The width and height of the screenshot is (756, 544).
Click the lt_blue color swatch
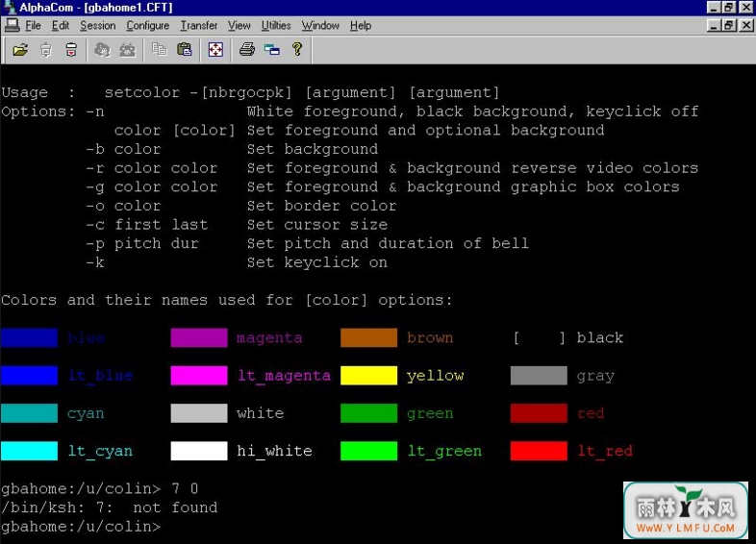(30, 376)
